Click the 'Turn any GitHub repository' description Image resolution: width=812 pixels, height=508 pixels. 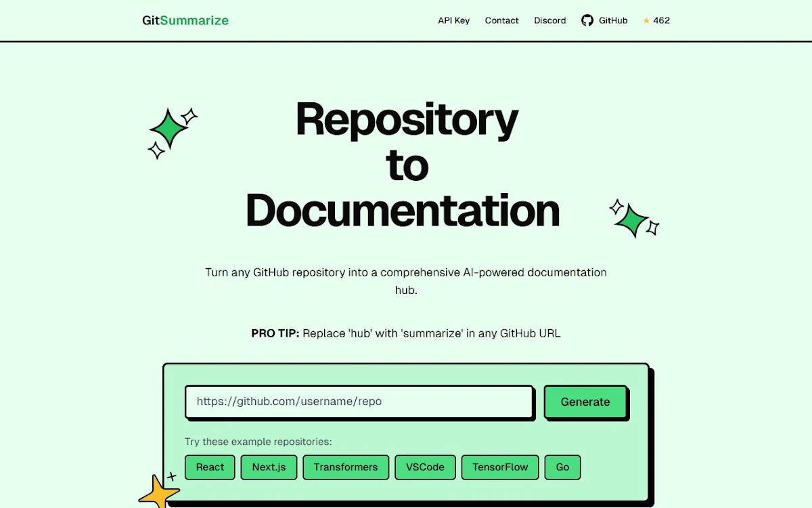point(406,281)
